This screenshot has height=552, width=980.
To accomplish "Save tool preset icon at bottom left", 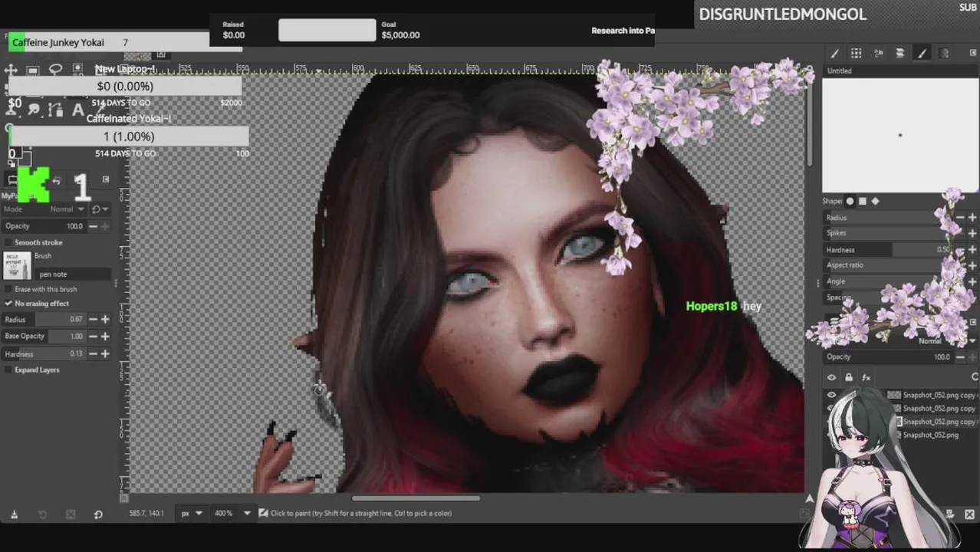I will click(14, 514).
